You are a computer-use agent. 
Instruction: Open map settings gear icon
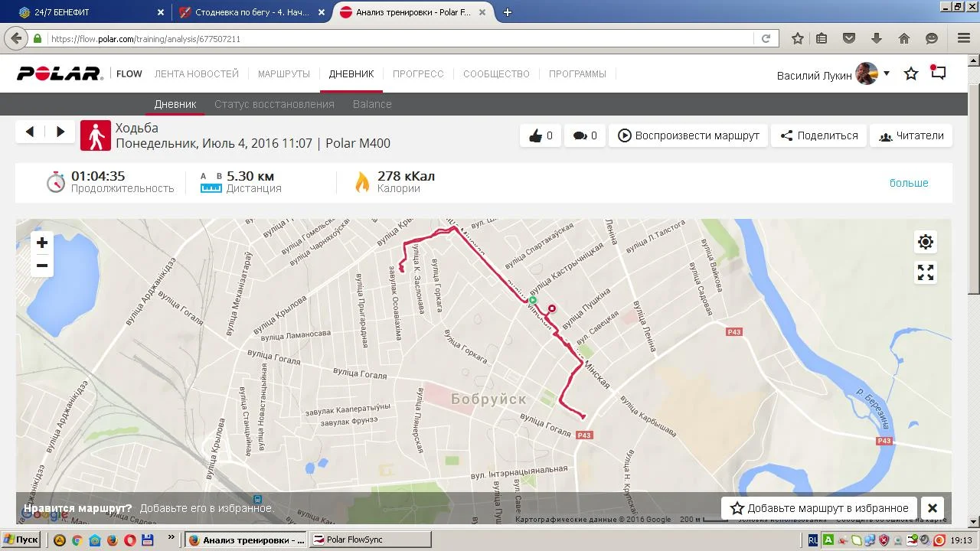click(926, 243)
